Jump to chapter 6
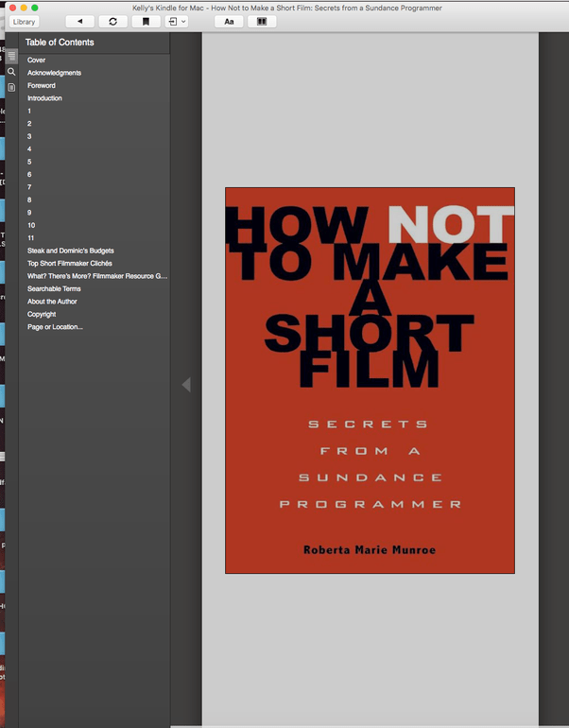 (x=29, y=174)
